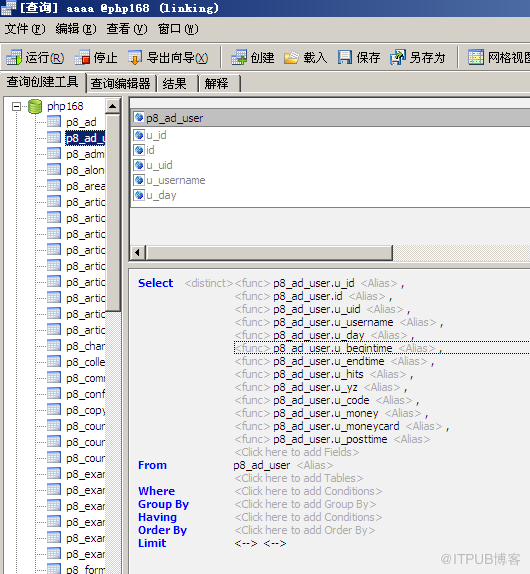Open the Edit (编辑) menu
The height and width of the screenshot is (574, 530).
(x=76, y=29)
